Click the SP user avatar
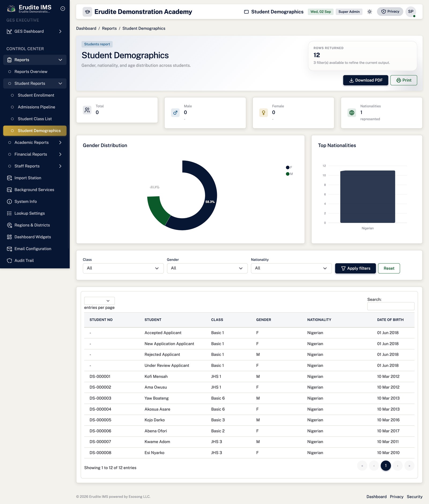The width and height of the screenshot is (429, 504). [x=411, y=12]
